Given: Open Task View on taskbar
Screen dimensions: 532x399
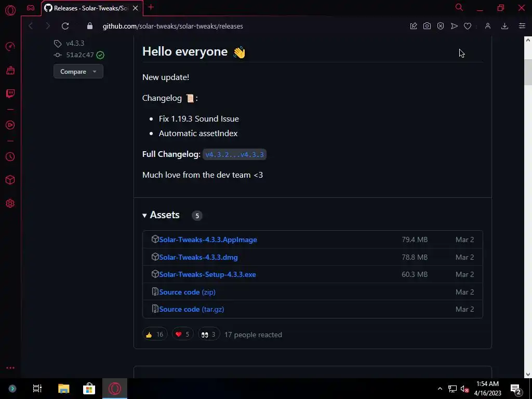Looking at the screenshot, I should coord(37,389).
